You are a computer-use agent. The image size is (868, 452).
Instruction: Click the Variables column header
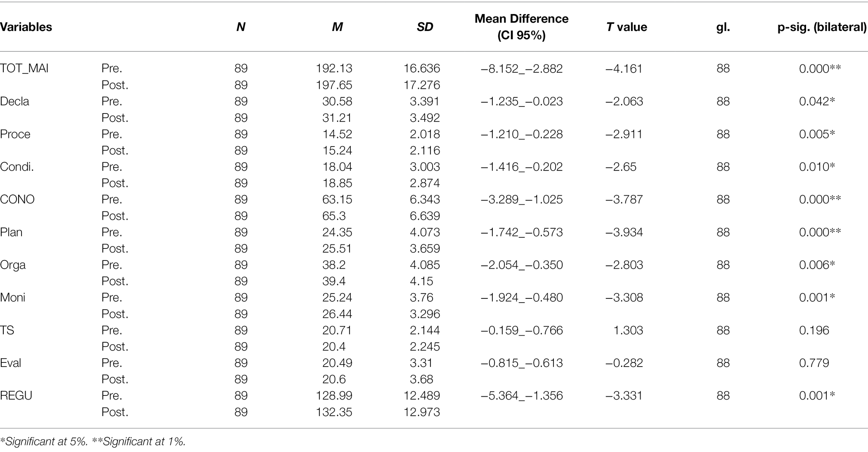point(26,27)
